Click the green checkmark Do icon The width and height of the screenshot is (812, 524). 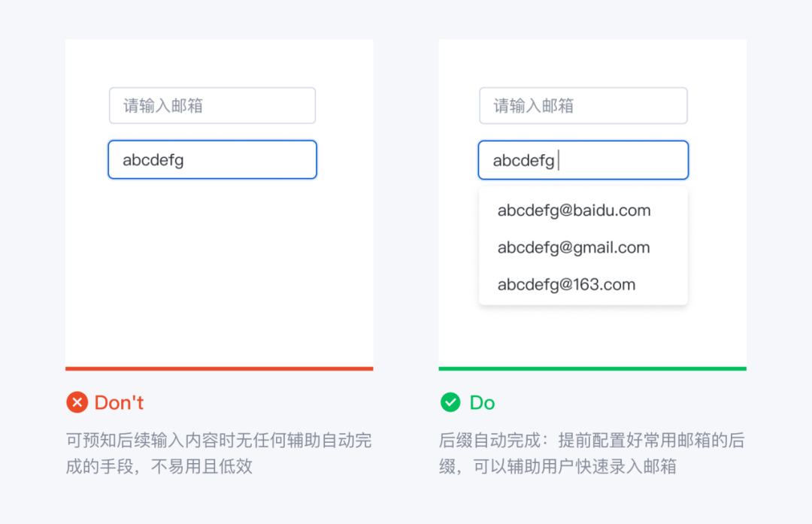tap(450, 402)
